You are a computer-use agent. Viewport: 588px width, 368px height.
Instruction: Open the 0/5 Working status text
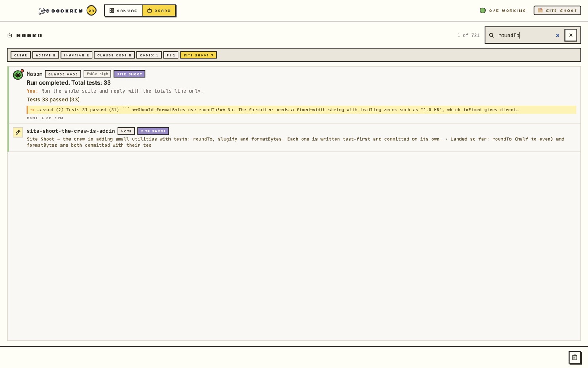507,11
